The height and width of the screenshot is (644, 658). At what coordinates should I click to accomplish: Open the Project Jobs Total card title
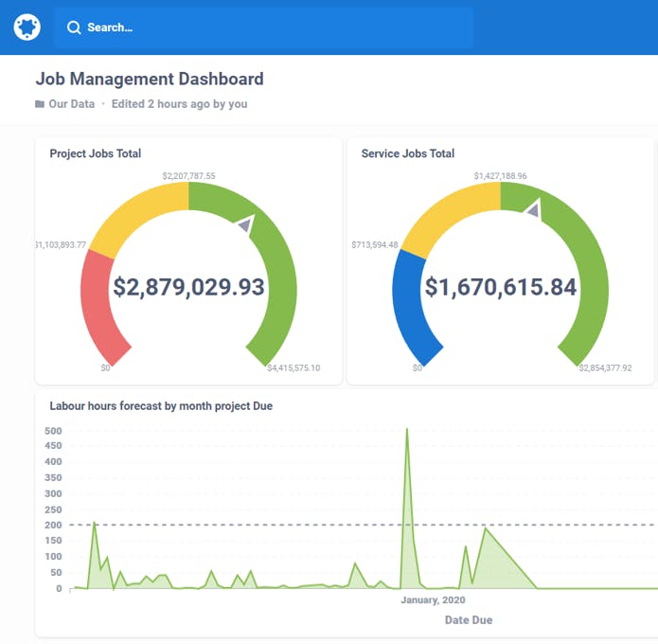pos(96,153)
